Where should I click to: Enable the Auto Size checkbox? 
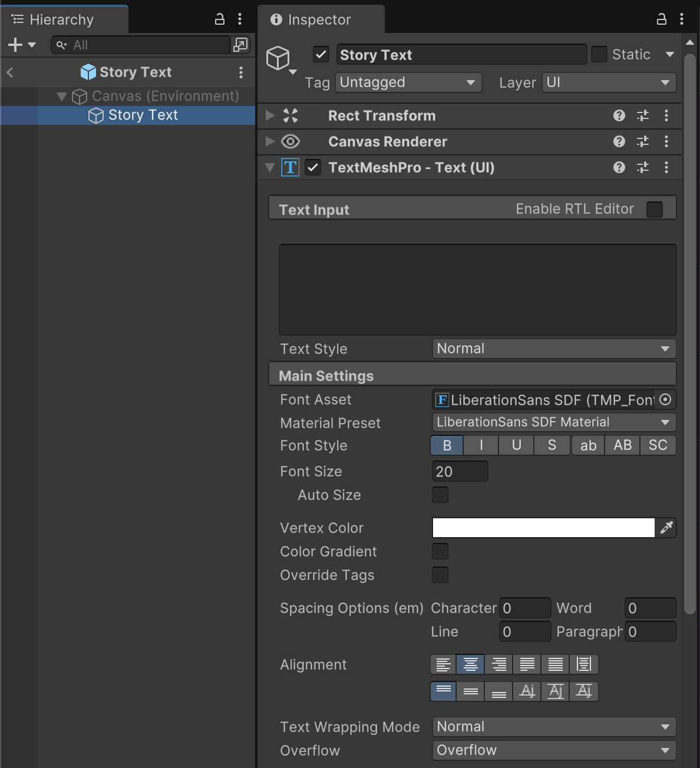coord(440,495)
